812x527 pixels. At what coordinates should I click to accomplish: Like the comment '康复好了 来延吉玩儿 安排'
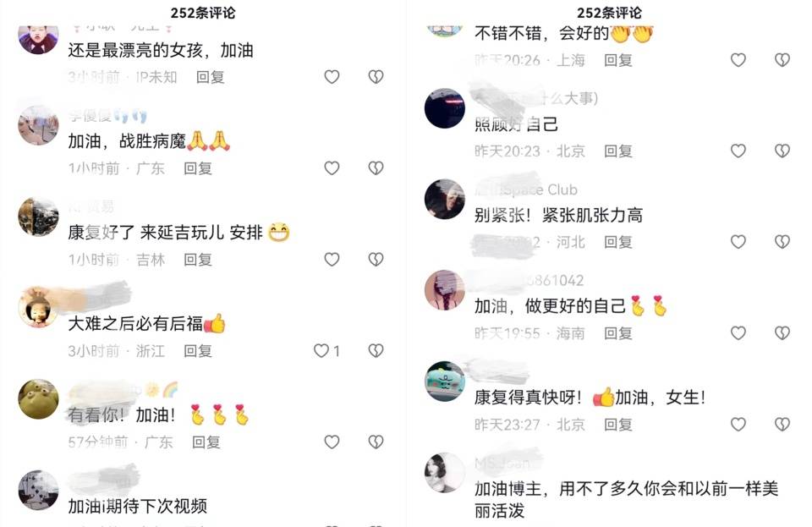(332, 259)
